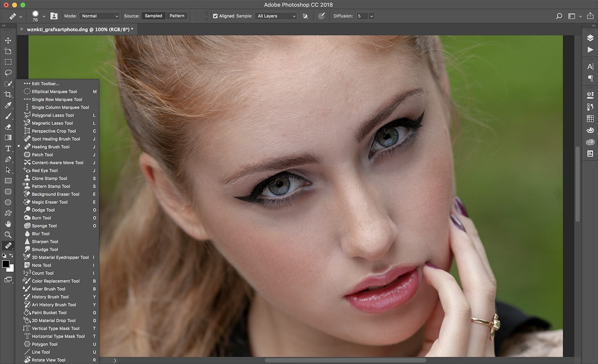
Task: Click the vertical scrollbar of canvas
Action: point(577,184)
